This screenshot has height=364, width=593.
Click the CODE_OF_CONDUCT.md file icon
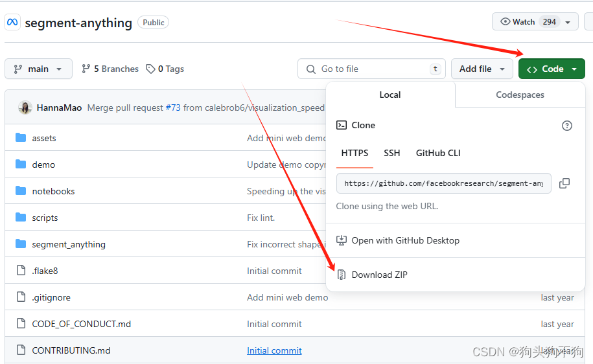[x=21, y=324]
